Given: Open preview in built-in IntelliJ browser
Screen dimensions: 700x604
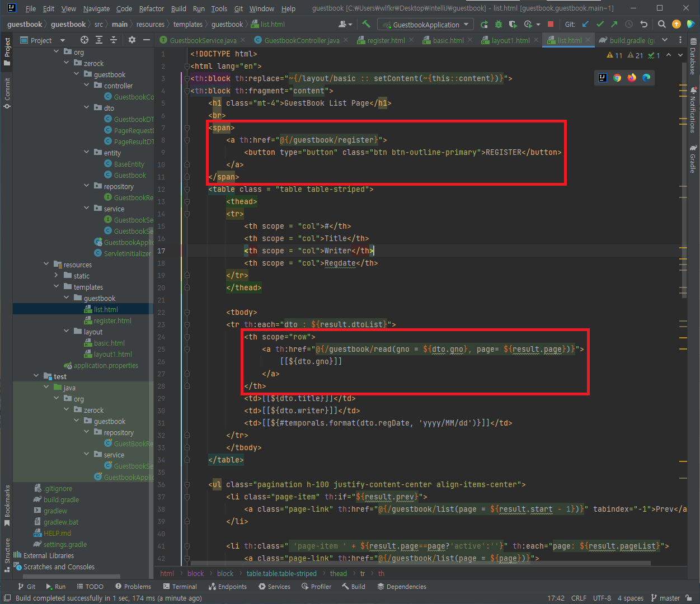Looking at the screenshot, I should pyautogui.click(x=603, y=78).
